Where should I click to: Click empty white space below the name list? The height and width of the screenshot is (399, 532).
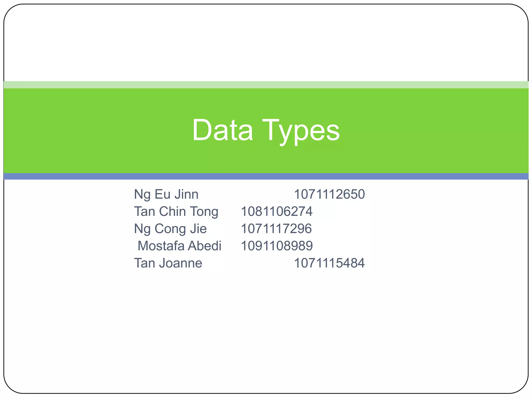tap(266, 325)
